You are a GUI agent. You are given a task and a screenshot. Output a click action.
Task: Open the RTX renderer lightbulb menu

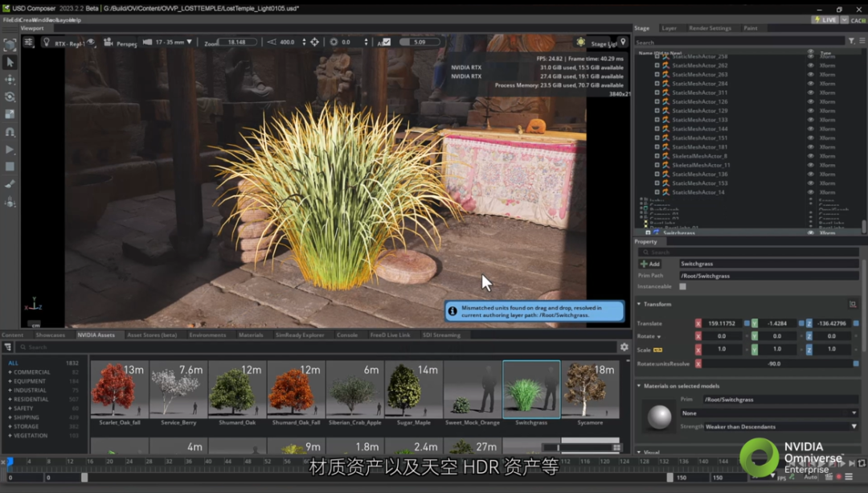(x=47, y=42)
